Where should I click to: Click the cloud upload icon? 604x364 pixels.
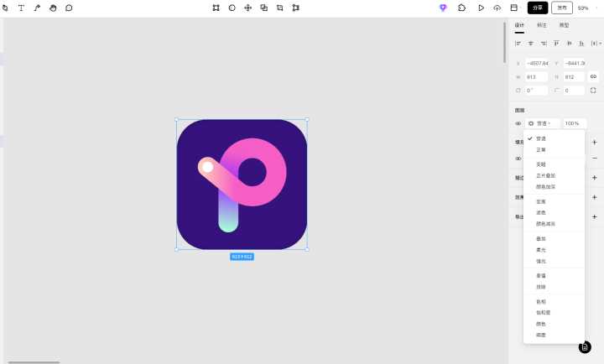[497, 8]
